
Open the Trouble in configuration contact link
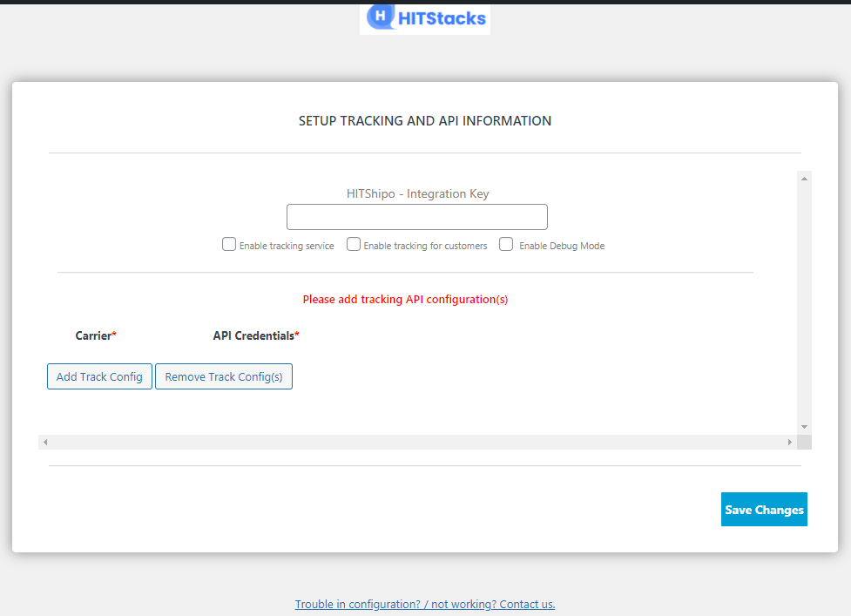(x=425, y=604)
